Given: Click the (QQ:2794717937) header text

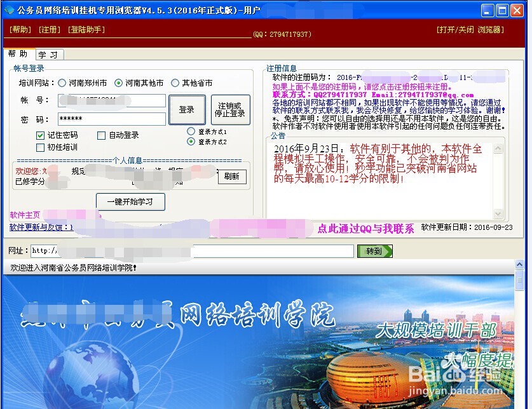Looking at the screenshot, I should click(282, 34).
